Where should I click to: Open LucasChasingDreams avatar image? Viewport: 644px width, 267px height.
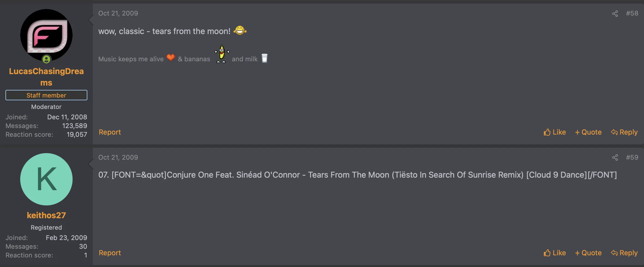(x=46, y=35)
